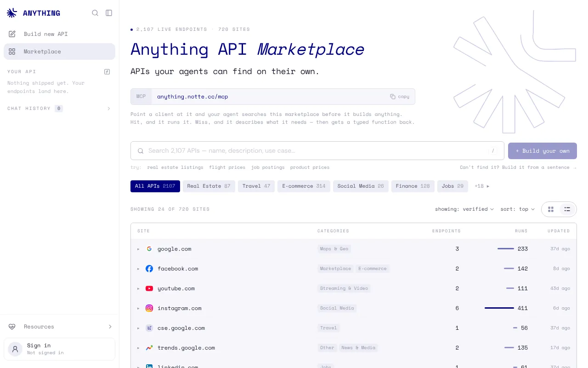The width and height of the screenshot is (588, 368).
Task: Filter by Jobs category
Action: pyautogui.click(x=453, y=186)
